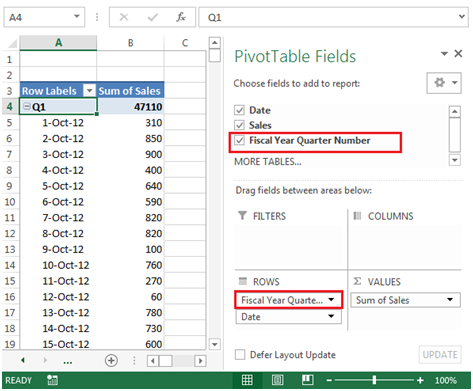The width and height of the screenshot is (473, 391).
Task: Click the worksheet vertical scroll up arrow
Action: click(x=214, y=43)
